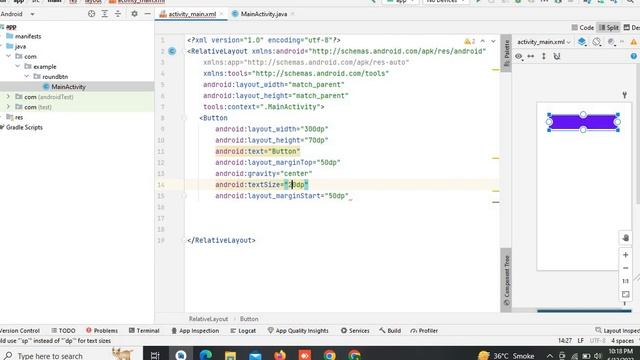Open the activity_main.xml file selector dropdown
Image resolution: width=640 pixels, height=360 pixels.
(x=544, y=42)
